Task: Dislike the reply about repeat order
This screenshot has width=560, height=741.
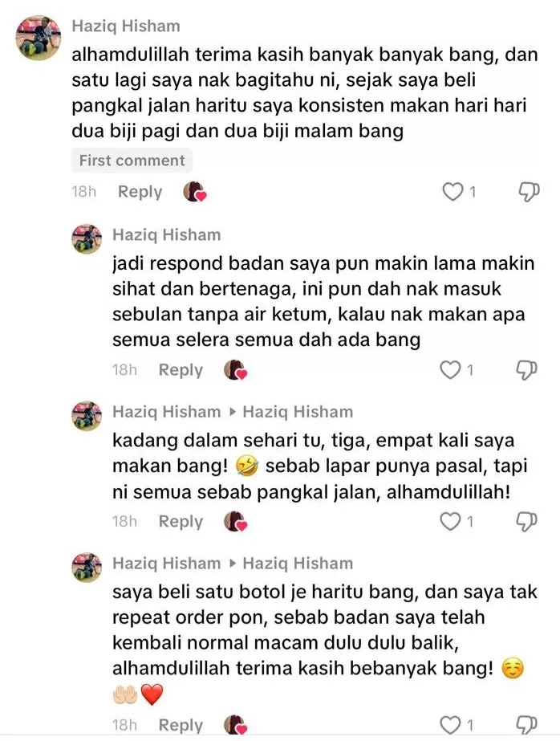Action: coord(526,724)
